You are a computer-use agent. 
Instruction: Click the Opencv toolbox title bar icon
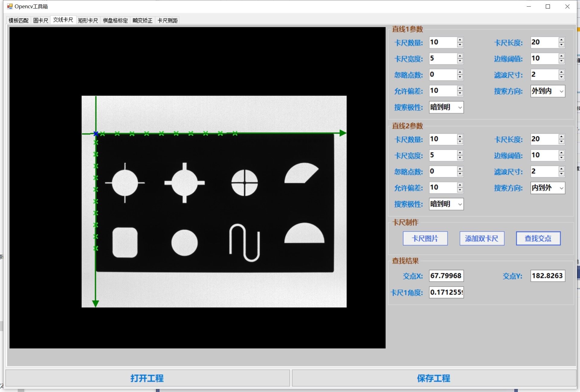(10, 6)
